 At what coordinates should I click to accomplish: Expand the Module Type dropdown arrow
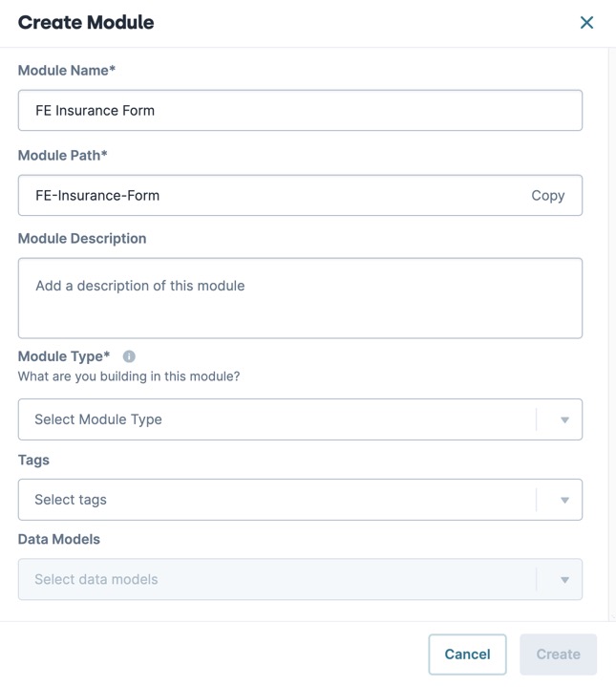564,419
